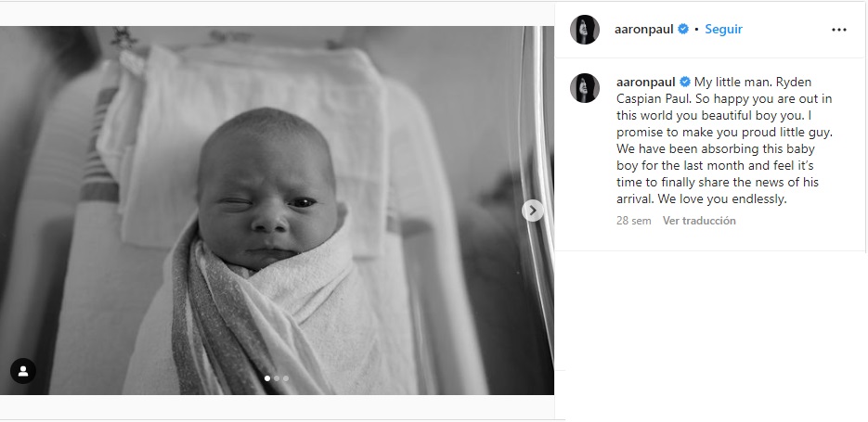Select Ver traducción to translate the caption
Image resolution: width=868 pixels, height=422 pixels.
[699, 221]
